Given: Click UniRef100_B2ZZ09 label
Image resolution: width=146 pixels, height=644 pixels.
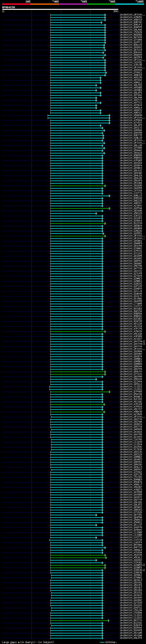Looking at the screenshot, I should pyautogui.click(x=131, y=223).
